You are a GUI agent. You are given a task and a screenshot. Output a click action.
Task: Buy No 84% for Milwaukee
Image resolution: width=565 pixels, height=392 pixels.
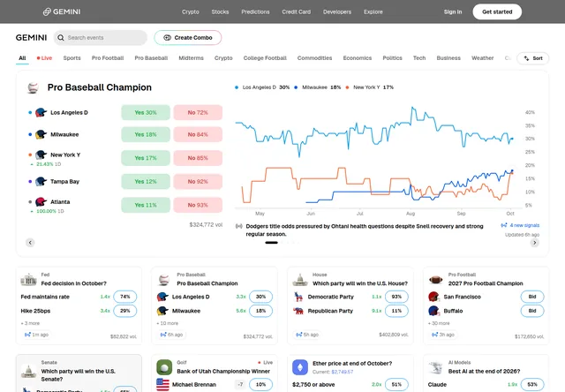tap(198, 134)
